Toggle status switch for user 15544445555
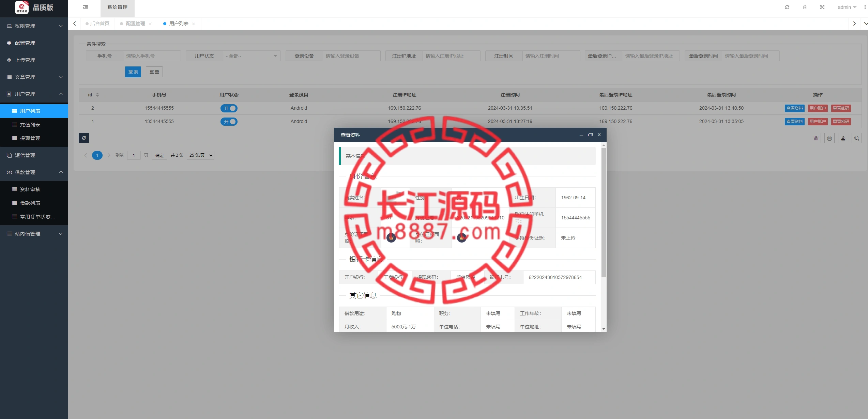Viewport: 868px width, 419px height. [229, 108]
